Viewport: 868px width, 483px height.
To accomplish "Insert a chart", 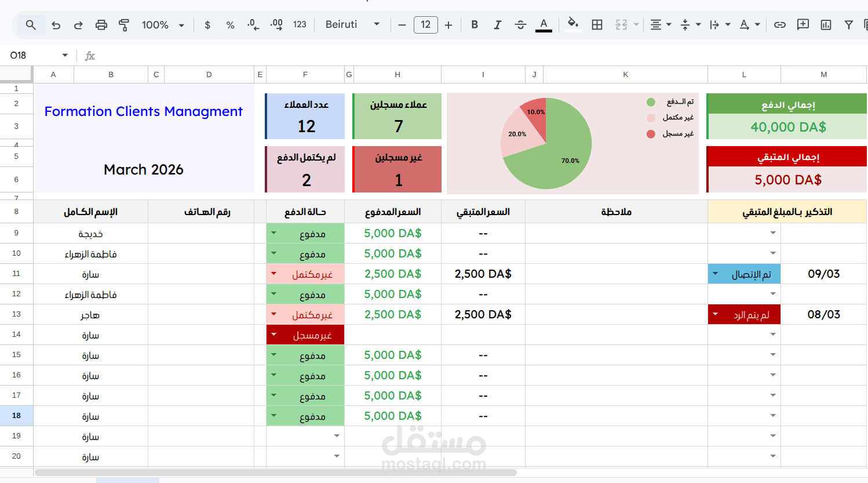I will [x=826, y=25].
